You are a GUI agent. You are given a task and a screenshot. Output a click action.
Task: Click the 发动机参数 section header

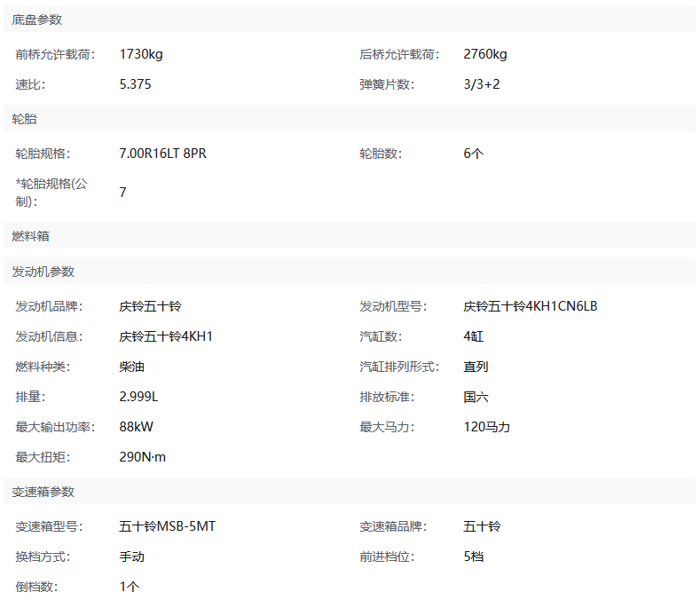pos(43,272)
